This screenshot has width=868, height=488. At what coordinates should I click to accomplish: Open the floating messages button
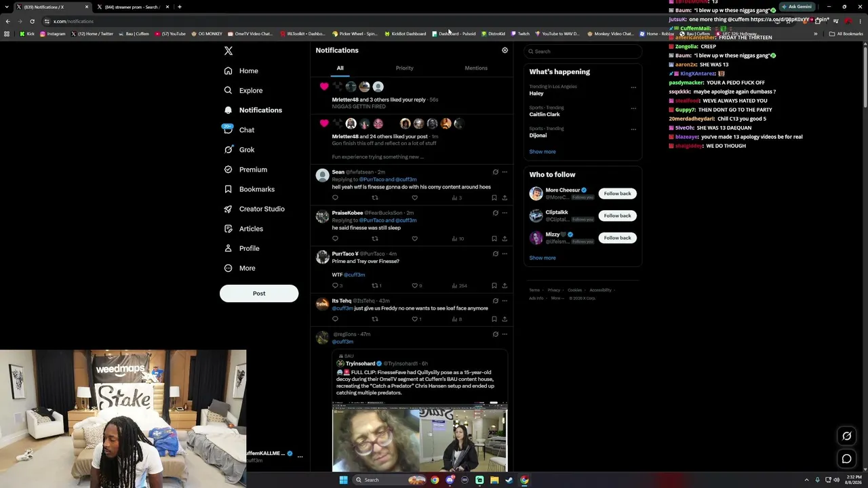pos(846,459)
